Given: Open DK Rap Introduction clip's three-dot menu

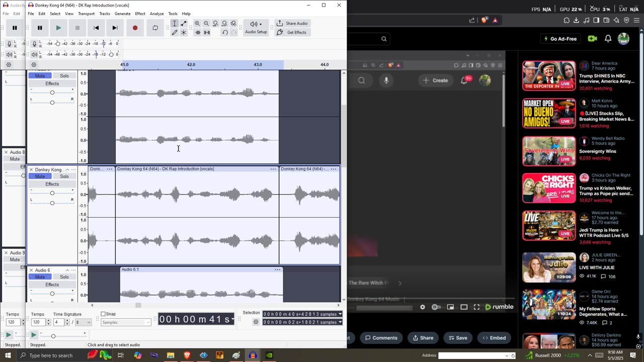Looking at the screenshot, I should (273, 169).
